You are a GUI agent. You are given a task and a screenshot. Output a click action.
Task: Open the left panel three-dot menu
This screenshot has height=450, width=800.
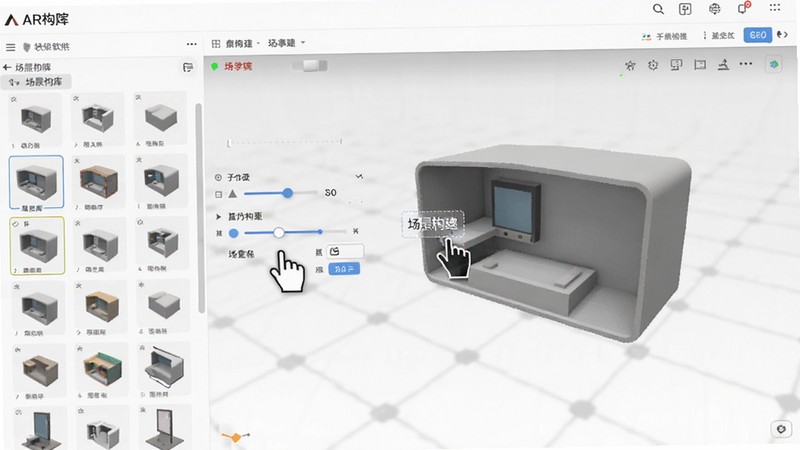pos(191,44)
